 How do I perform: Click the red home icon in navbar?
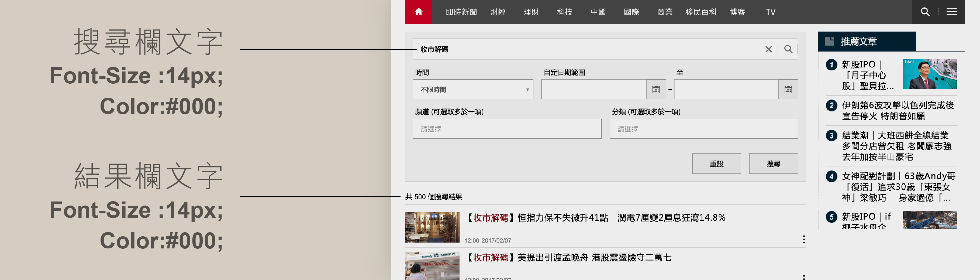[x=419, y=12]
